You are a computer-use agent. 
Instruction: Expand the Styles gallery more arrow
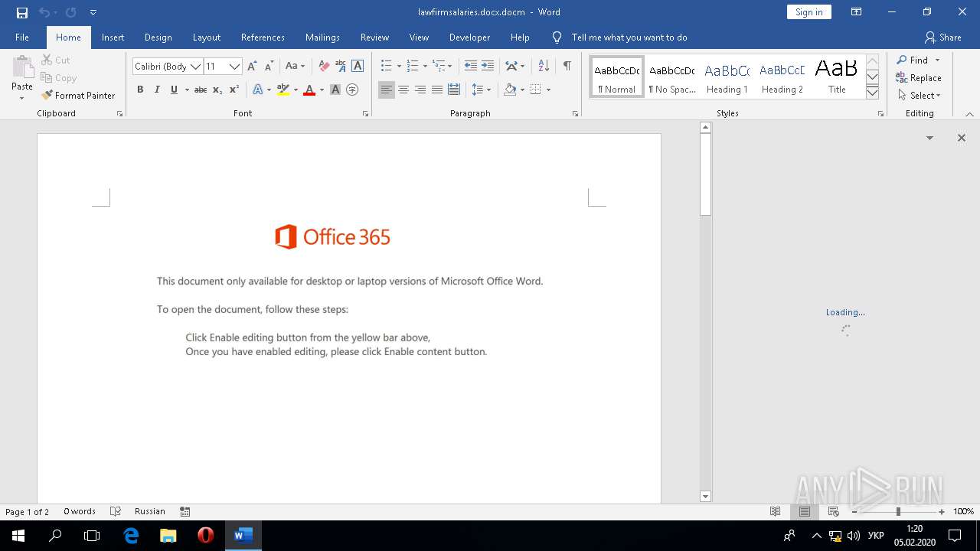point(872,93)
